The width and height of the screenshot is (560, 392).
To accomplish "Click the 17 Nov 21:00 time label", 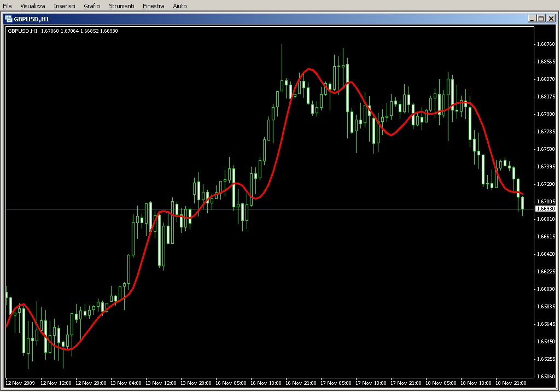I will click(406, 383).
